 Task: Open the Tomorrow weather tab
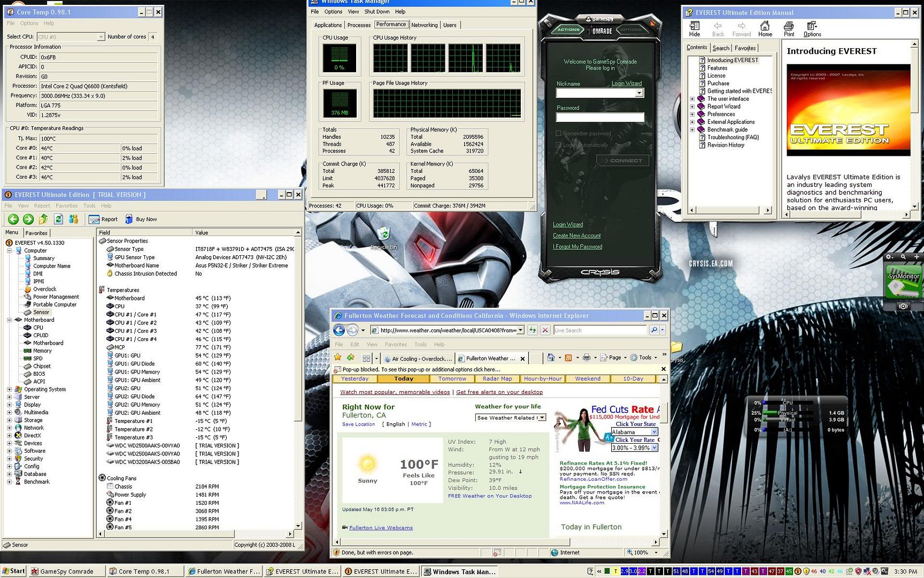coord(452,378)
